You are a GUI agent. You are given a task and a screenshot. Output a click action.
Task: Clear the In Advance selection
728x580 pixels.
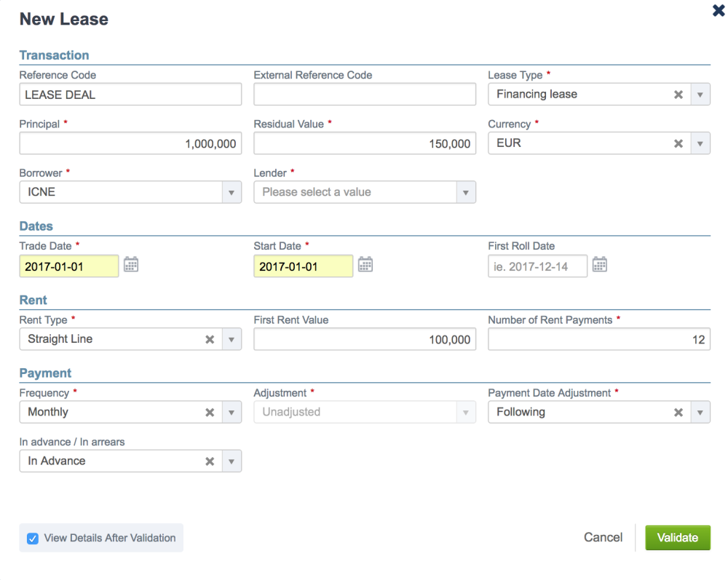[x=210, y=461]
